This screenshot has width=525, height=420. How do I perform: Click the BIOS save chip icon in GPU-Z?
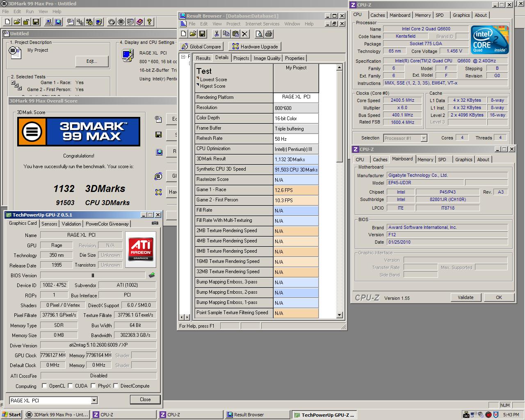pyautogui.click(x=152, y=275)
